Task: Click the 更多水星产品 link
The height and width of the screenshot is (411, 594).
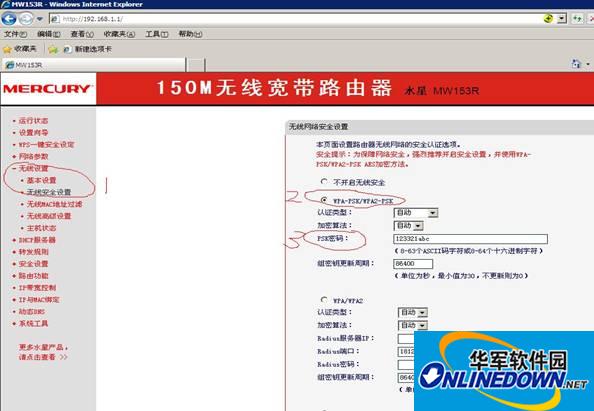Action: coord(43,352)
